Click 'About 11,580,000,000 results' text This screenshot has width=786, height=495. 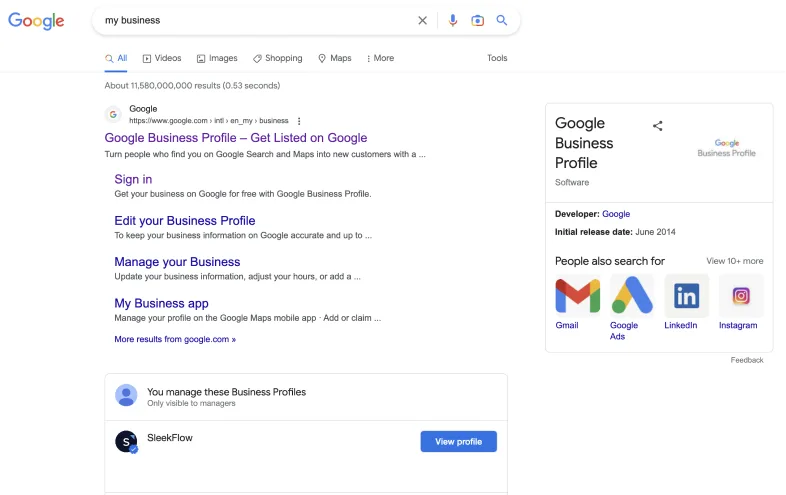point(192,86)
